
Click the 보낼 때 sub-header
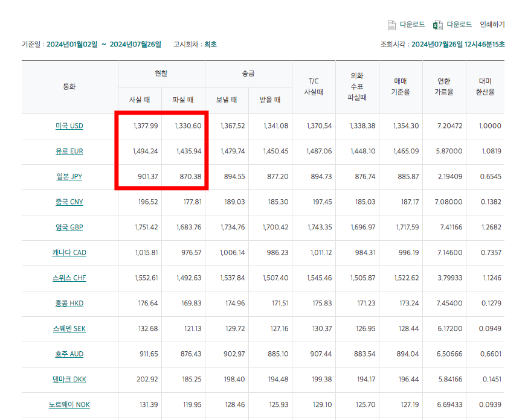point(227,100)
